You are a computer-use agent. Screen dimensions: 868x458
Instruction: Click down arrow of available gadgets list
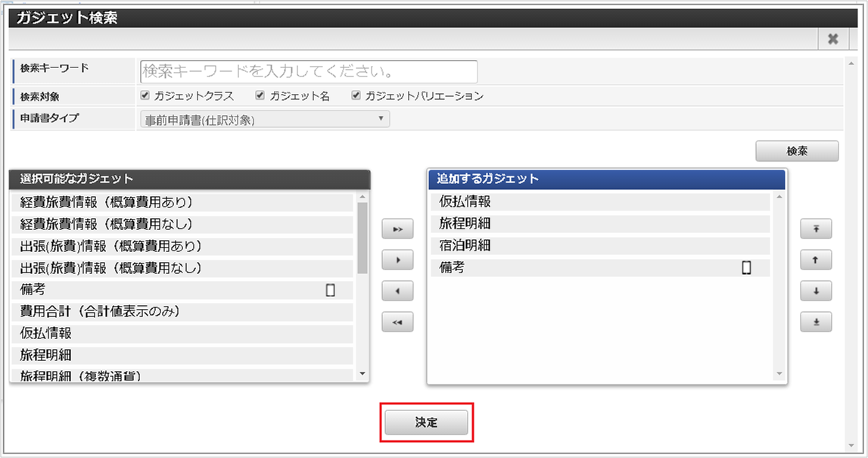(362, 374)
